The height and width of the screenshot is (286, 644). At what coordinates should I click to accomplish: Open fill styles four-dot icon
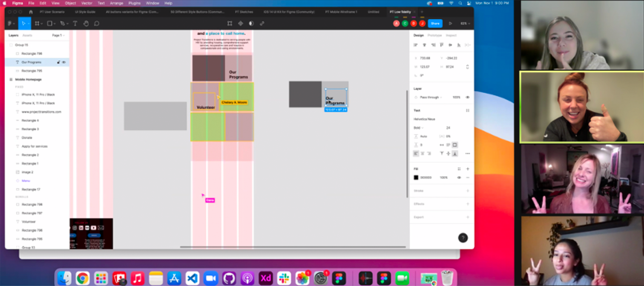(x=459, y=169)
